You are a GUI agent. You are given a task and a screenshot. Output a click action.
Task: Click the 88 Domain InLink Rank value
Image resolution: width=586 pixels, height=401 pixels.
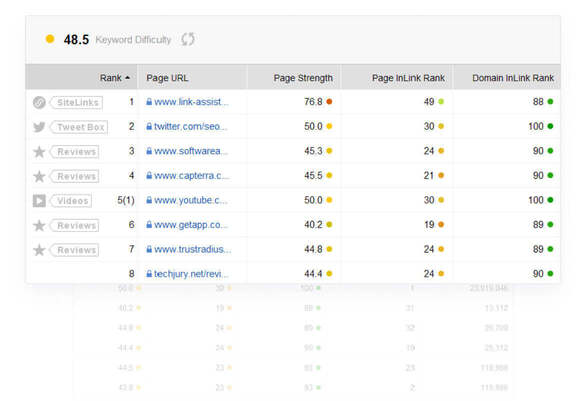click(538, 102)
